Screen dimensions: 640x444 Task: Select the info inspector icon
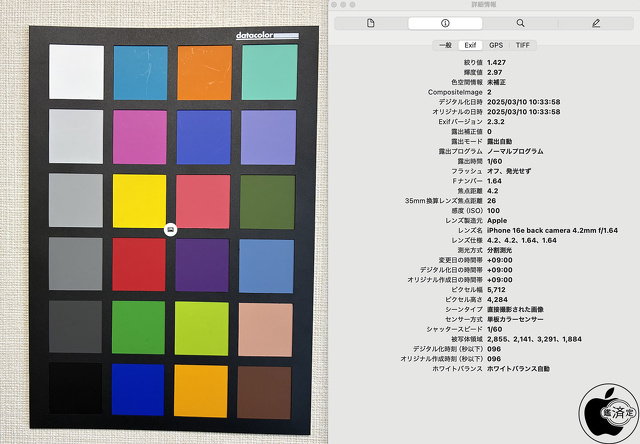tap(445, 22)
